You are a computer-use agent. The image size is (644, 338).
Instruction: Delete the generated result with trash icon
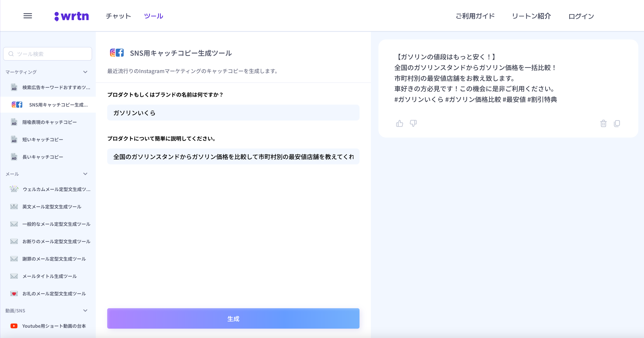[603, 123]
